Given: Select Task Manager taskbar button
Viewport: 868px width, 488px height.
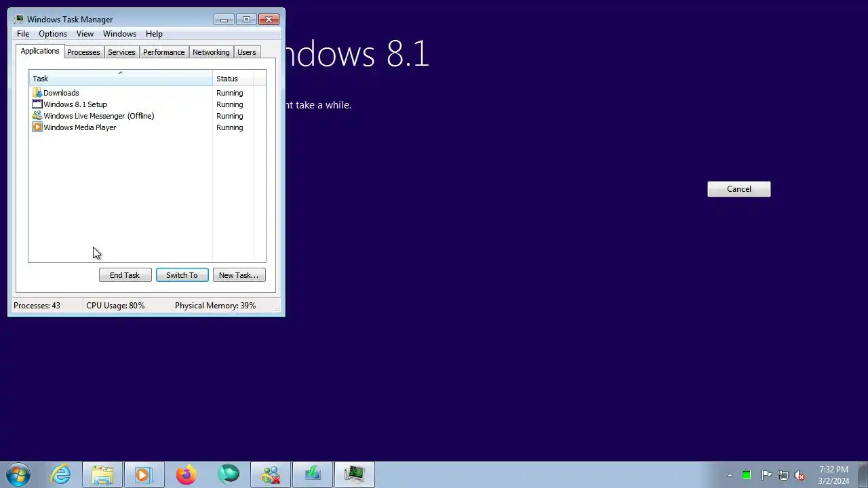Looking at the screenshot, I should (354, 474).
